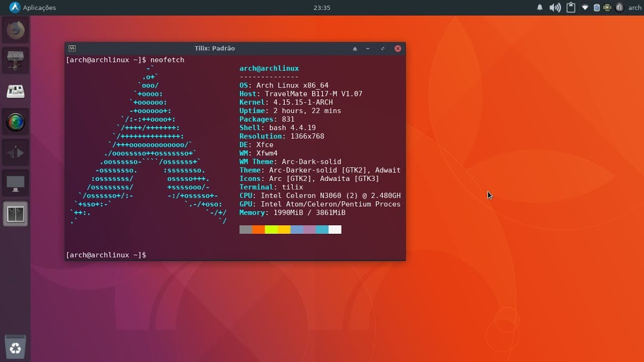The image size is (644, 362).
Task: Open the monitor display dock icon
Action: pos(16,184)
